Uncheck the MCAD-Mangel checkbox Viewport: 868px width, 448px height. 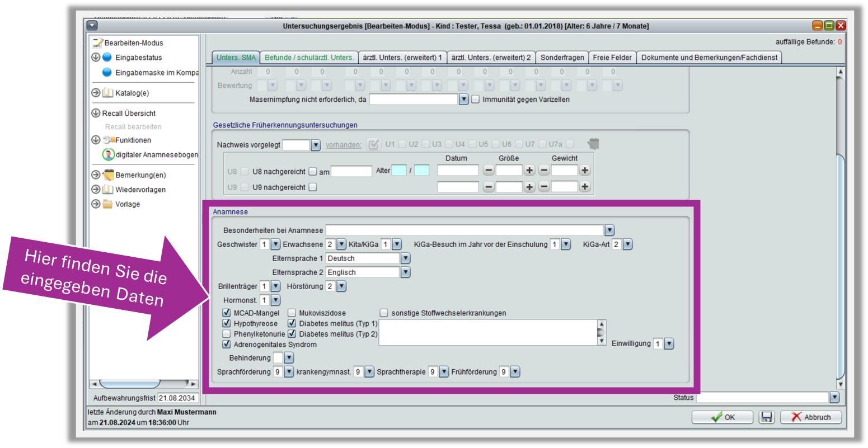pos(227,313)
